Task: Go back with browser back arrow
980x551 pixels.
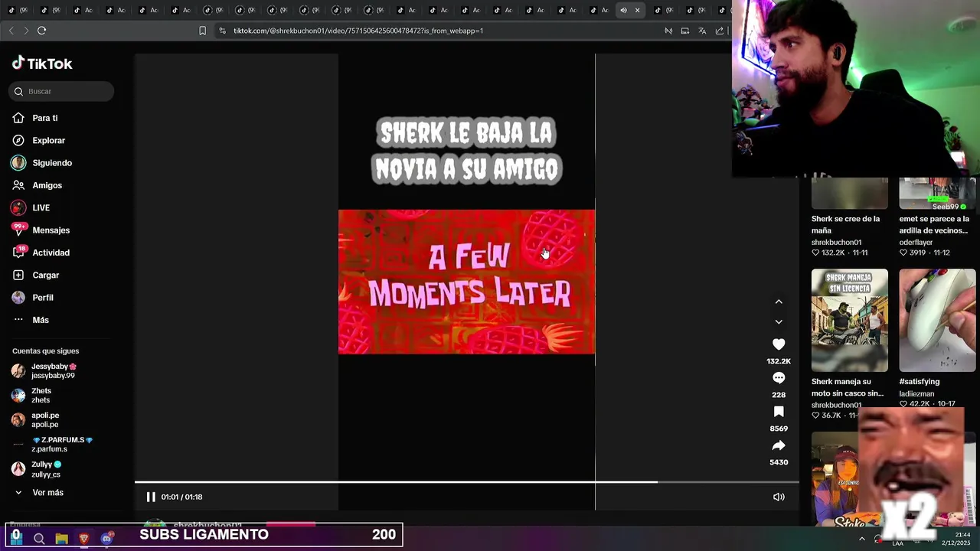Action: click(x=11, y=31)
